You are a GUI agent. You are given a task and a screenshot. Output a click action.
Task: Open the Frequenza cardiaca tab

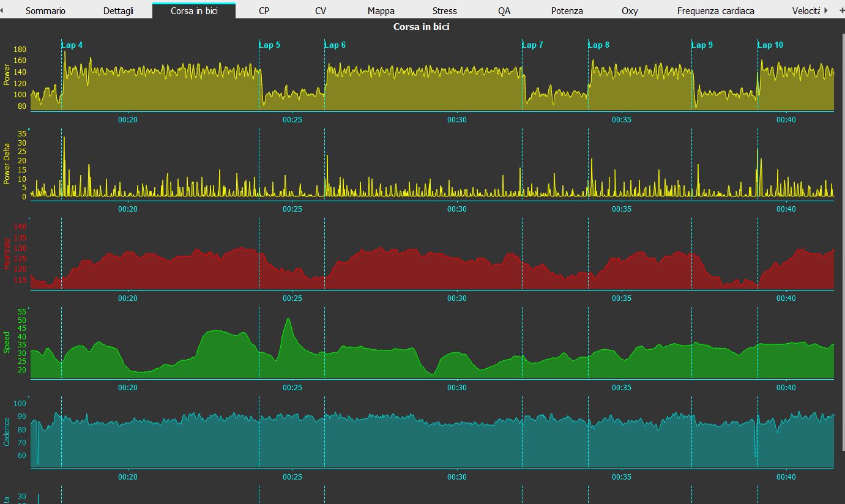coord(715,10)
